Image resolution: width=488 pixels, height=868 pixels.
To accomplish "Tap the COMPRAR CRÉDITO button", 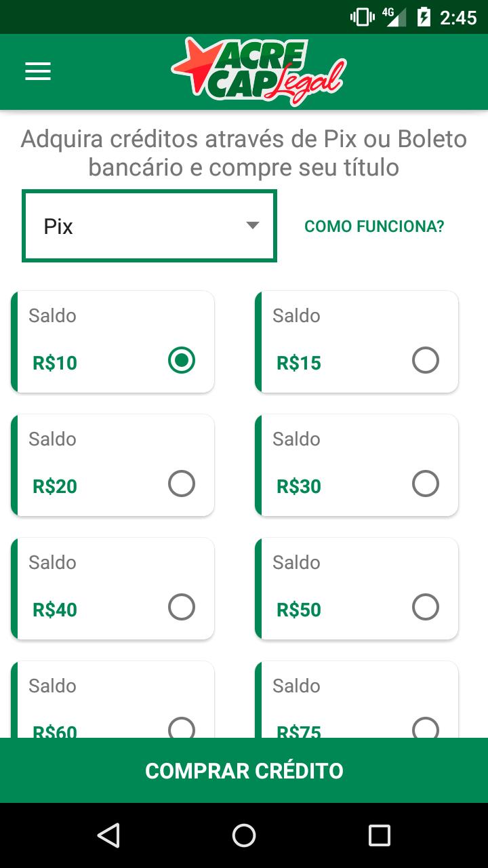I will pyautogui.click(x=244, y=770).
